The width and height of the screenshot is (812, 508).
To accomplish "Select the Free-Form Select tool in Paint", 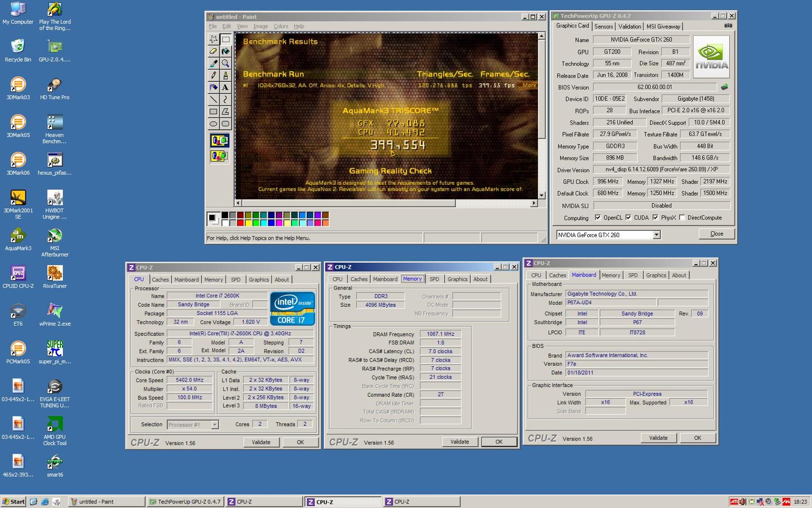I will (213, 39).
